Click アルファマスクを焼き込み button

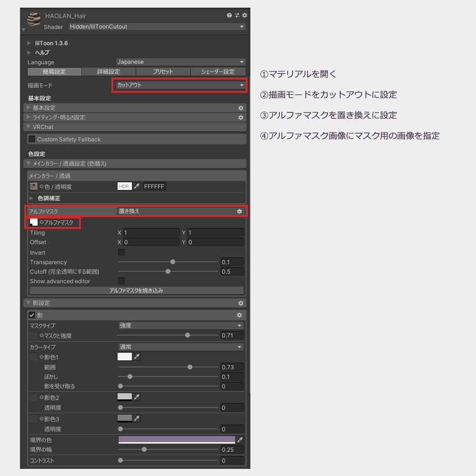click(137, 290)
